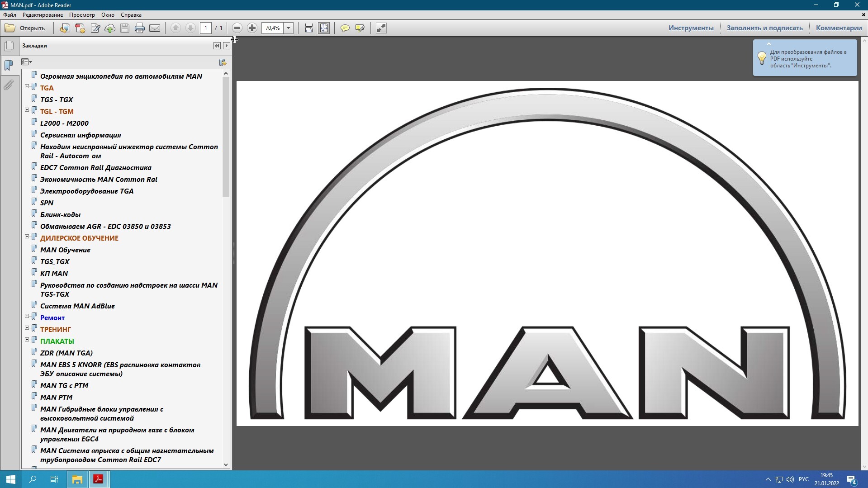Open the Просмотр menu
The width and height of the screenshot is (868, 488).
(x=82, y=15)
